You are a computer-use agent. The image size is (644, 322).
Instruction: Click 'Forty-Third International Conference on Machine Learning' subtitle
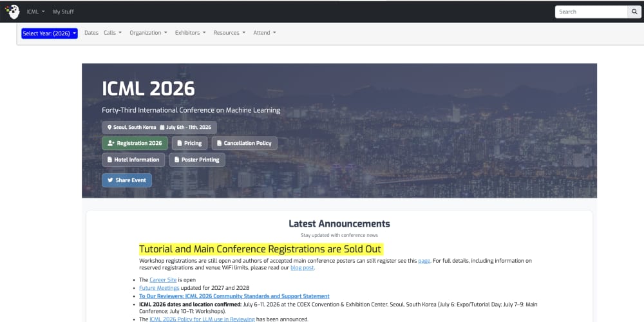tap(191, 111)
